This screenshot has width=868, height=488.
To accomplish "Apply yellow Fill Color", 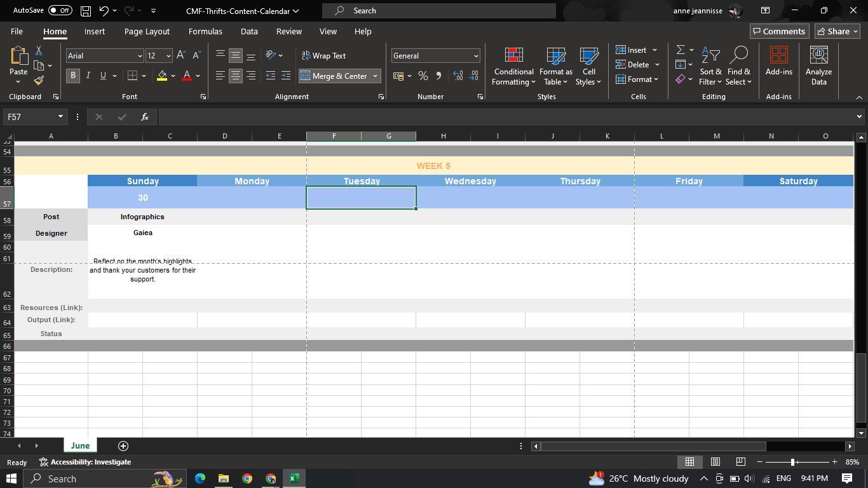I will tap(162, 76).
